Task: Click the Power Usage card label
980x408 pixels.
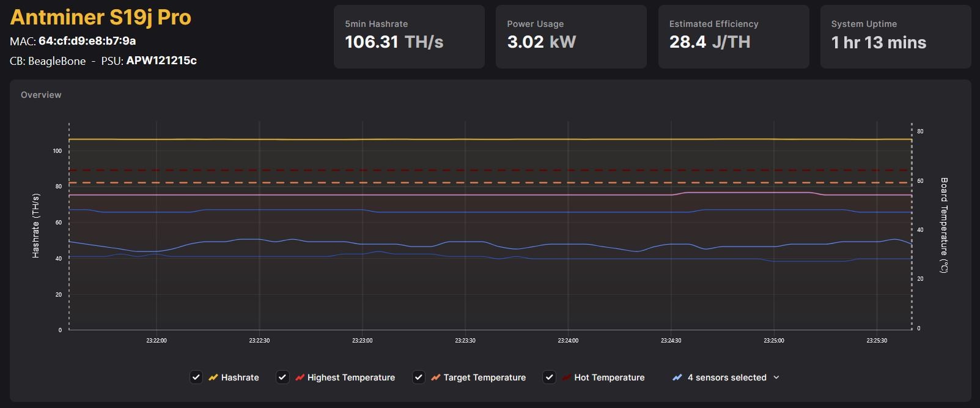Action: 536,24
